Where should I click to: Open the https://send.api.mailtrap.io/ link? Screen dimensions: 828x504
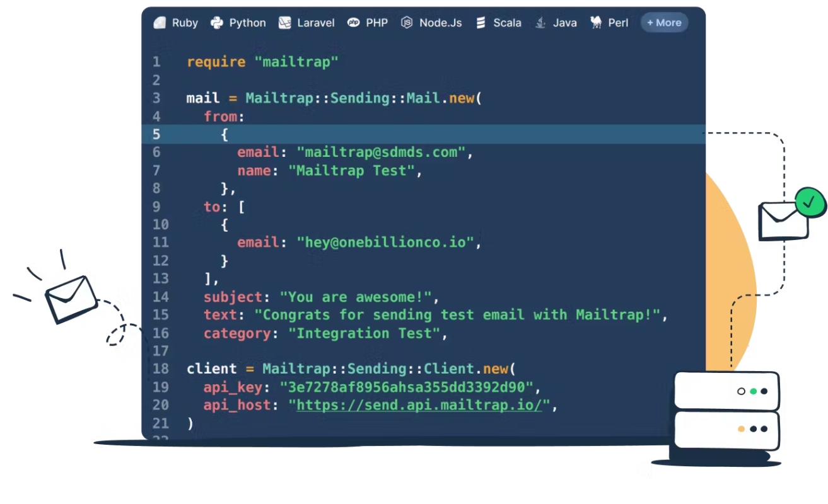pyautogui.click(x=419, y=405)
